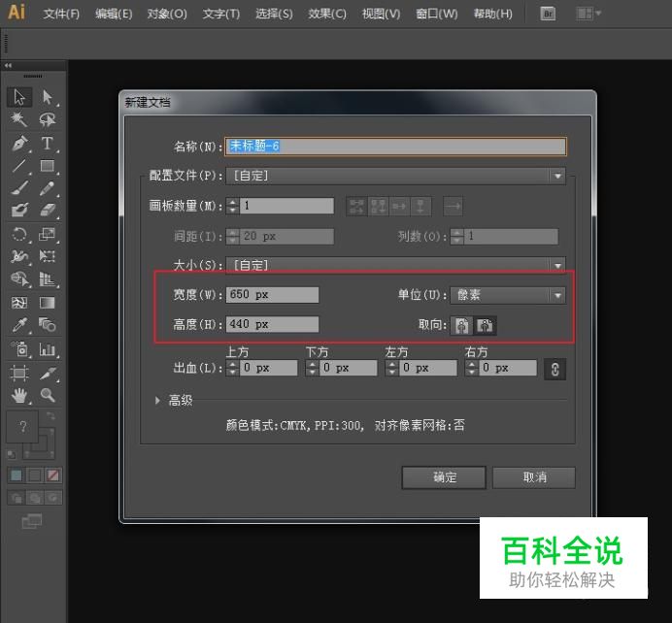Screen dimensions: 672x623
Task: Select arrange by row artboard layout
Action: tap(399, 207)
